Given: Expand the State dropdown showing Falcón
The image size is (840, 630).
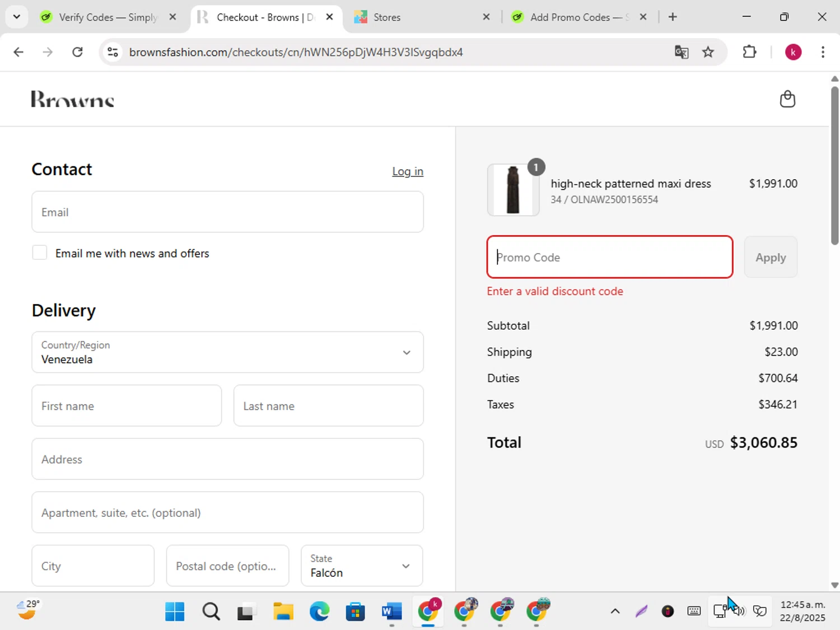Looking at the screenshot, I should coord(362,566).
